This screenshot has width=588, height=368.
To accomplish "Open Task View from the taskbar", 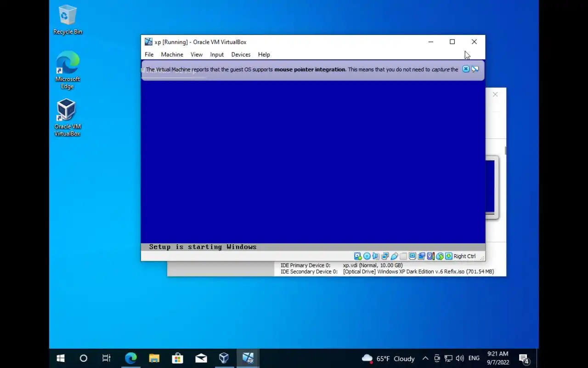I will click(106, 358).
